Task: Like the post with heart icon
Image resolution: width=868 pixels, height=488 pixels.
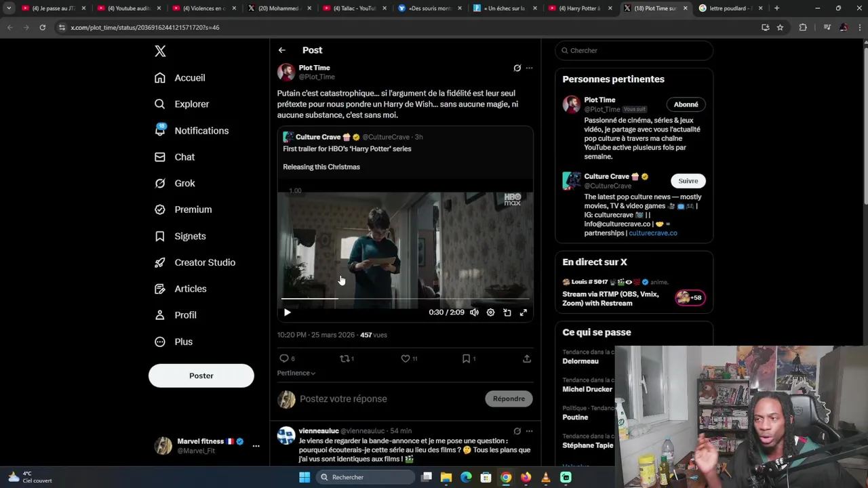Action: pyautogui.click(x=406, y=359)
